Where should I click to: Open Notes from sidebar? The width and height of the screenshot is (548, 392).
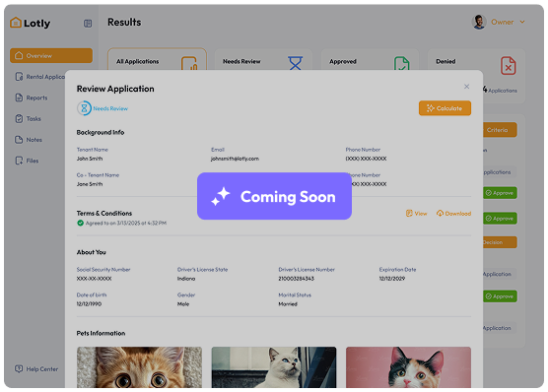click(29, 140)
